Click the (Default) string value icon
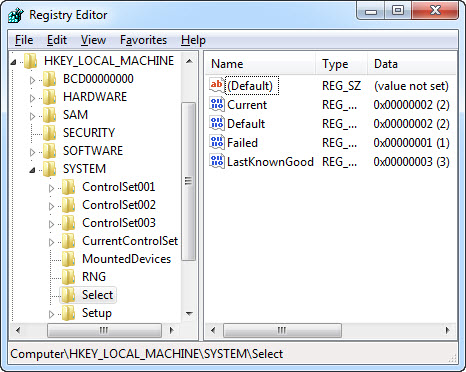The width and height of the screenshot is (466, 372). 217,85
